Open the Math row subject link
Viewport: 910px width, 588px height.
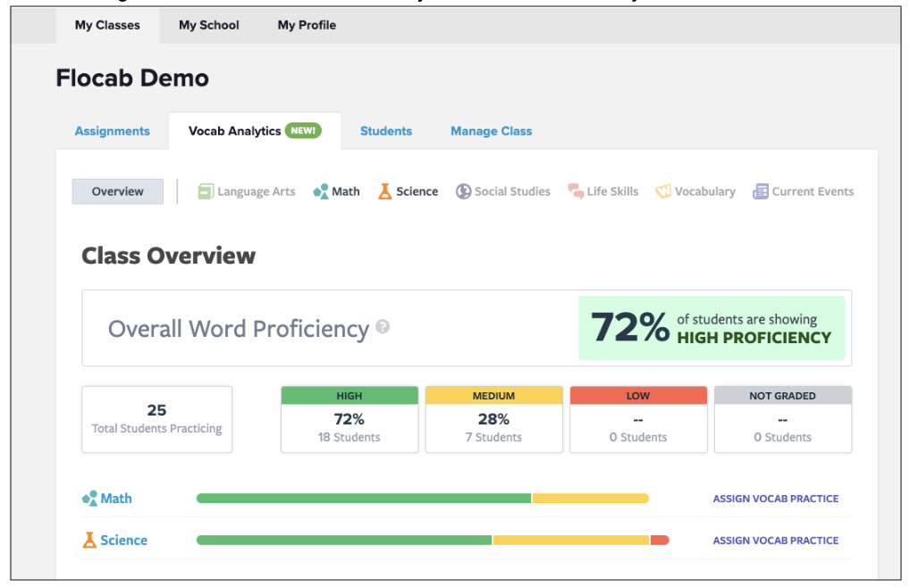pos(116,498)
